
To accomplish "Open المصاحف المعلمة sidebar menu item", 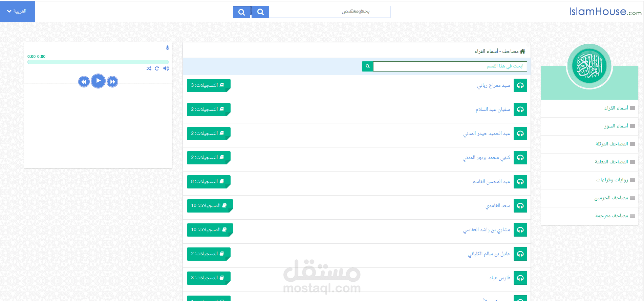I will click(589, 162).
